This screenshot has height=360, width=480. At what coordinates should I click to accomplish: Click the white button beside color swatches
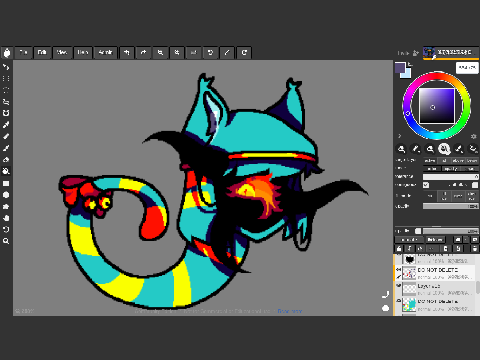point(467,68)
